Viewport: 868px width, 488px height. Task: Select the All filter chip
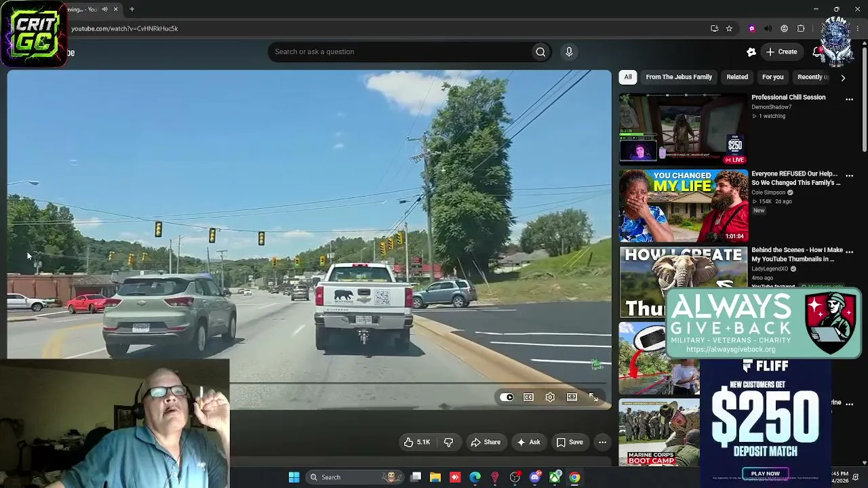[x=628, y=77]
